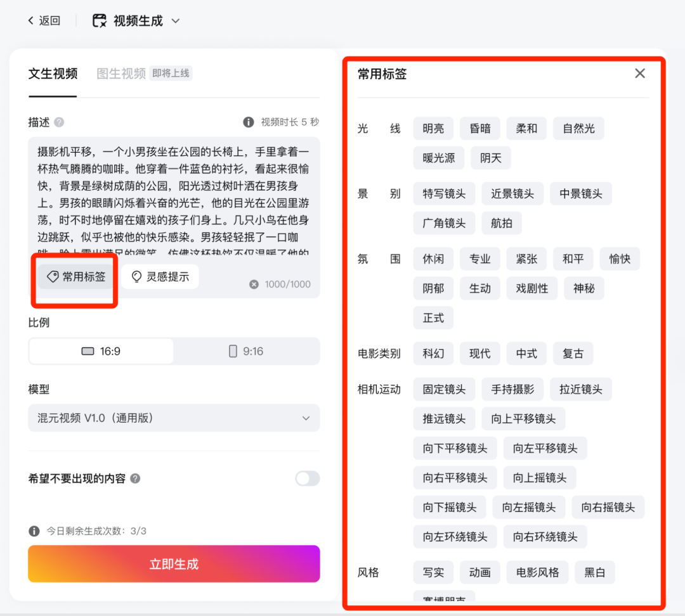Select the 电影风格 style tag

coord(537,572)
